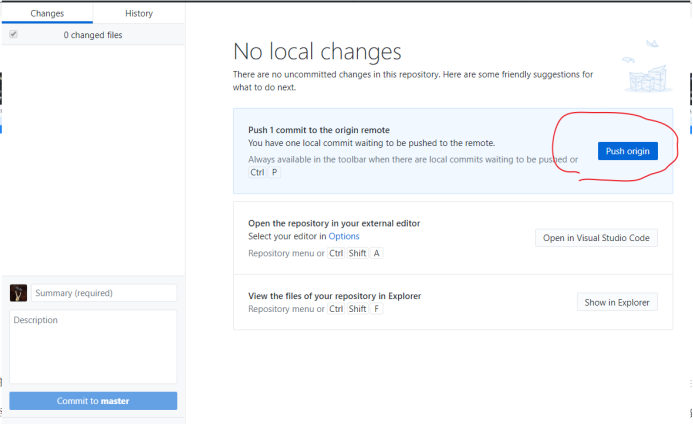Click 'Open the repository in your external editor'
The height and width of the screenshot is (425, 693).
coord(334,223)
